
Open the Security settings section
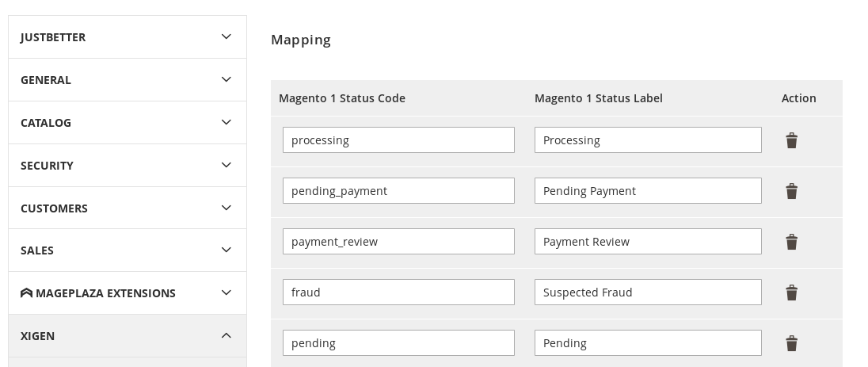pos(127,166)
